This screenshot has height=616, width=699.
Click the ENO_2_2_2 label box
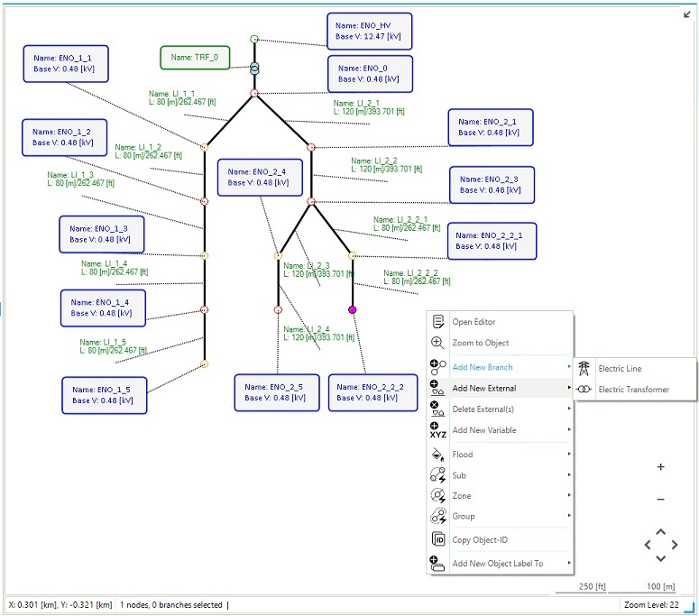[372, 392]
